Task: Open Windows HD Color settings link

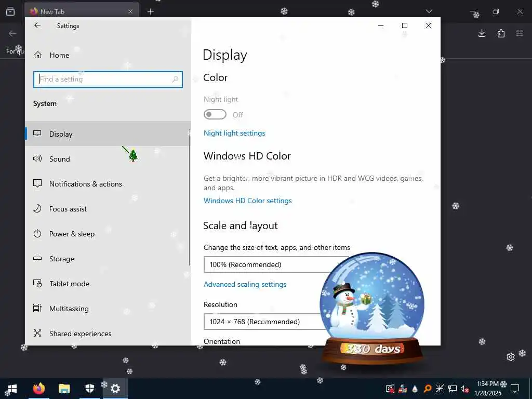Action: (248, 201)
